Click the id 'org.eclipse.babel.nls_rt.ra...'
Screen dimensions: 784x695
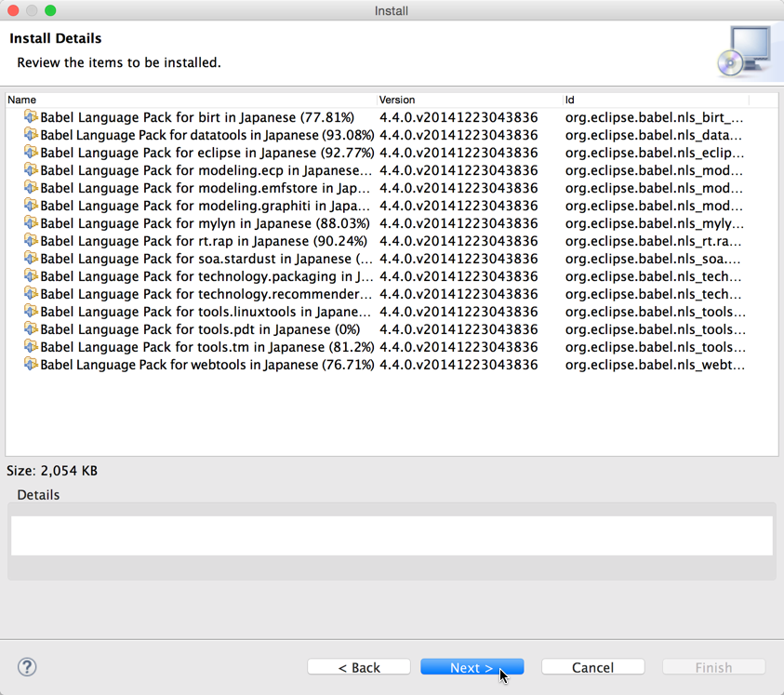(653, 241)
